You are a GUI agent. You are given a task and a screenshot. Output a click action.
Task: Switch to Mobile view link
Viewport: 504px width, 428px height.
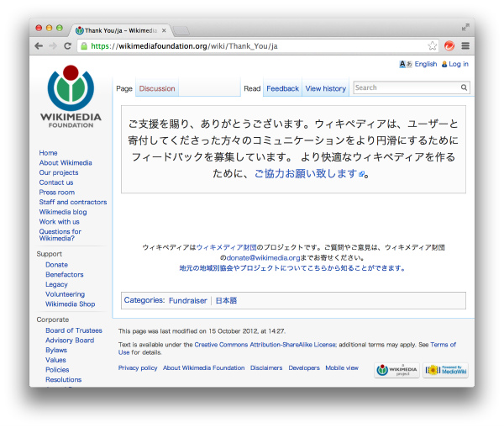(342, 367)
